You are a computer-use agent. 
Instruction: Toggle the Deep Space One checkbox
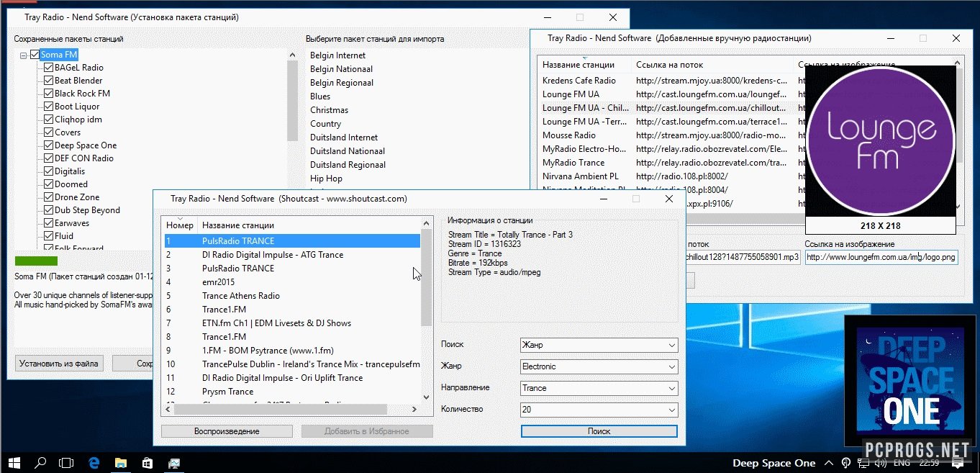(49, 145)
